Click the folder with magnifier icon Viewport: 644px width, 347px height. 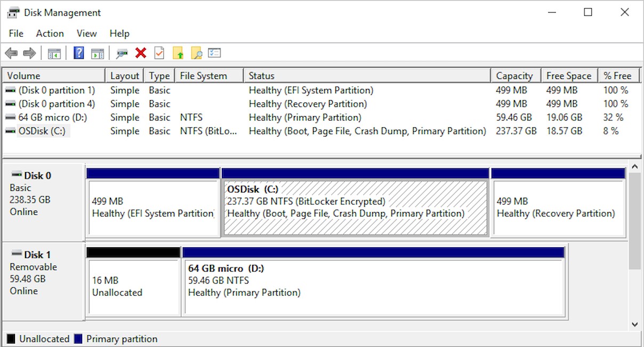pyautogui.click(x=196, y=53)
